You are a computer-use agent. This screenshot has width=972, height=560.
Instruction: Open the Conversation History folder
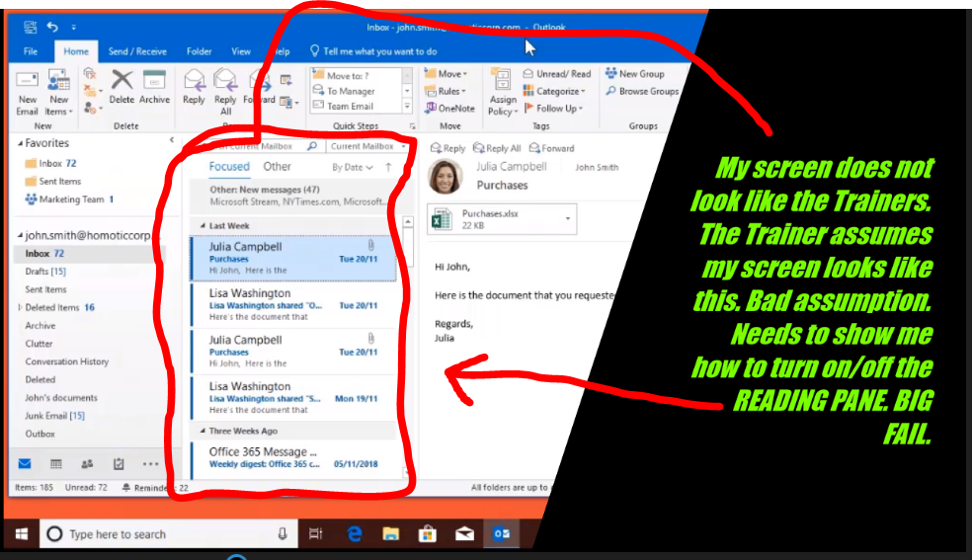coord(67,361)
